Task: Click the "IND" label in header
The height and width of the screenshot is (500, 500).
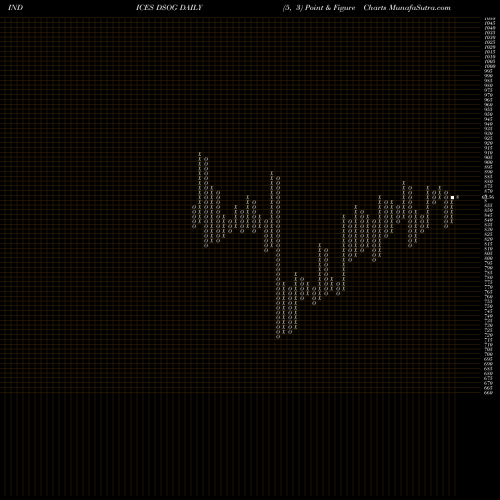Action: point(15,7)
